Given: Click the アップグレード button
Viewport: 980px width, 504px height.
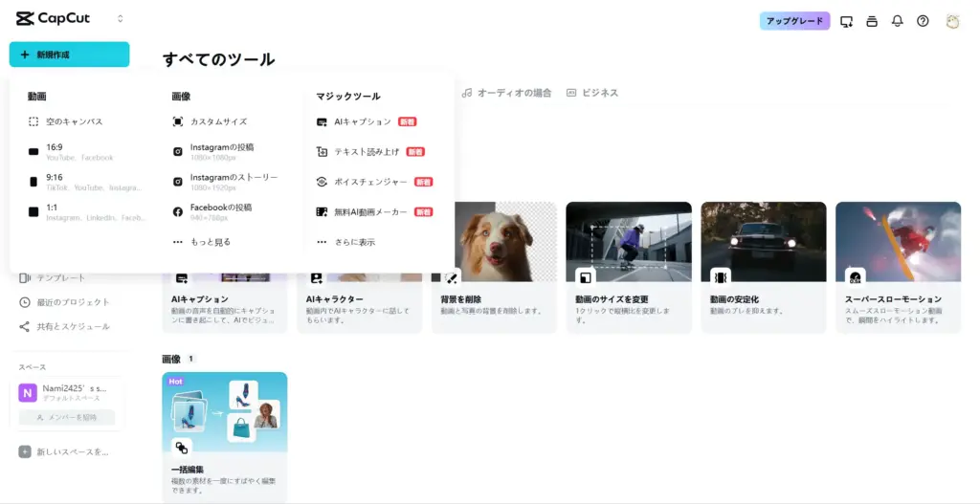Looking at the screenshot, I should [x=794, y=21].
